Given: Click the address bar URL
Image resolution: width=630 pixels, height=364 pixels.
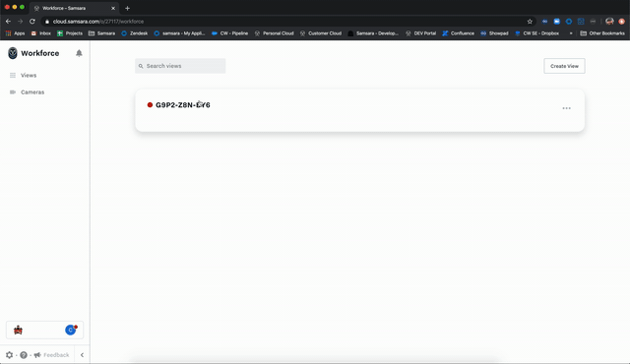Looking at the screenshot, I should [98, 22].
